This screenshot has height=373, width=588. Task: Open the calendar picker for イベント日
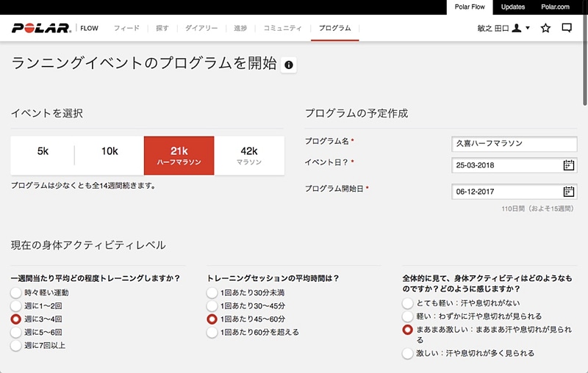click(x=568, y=165)
